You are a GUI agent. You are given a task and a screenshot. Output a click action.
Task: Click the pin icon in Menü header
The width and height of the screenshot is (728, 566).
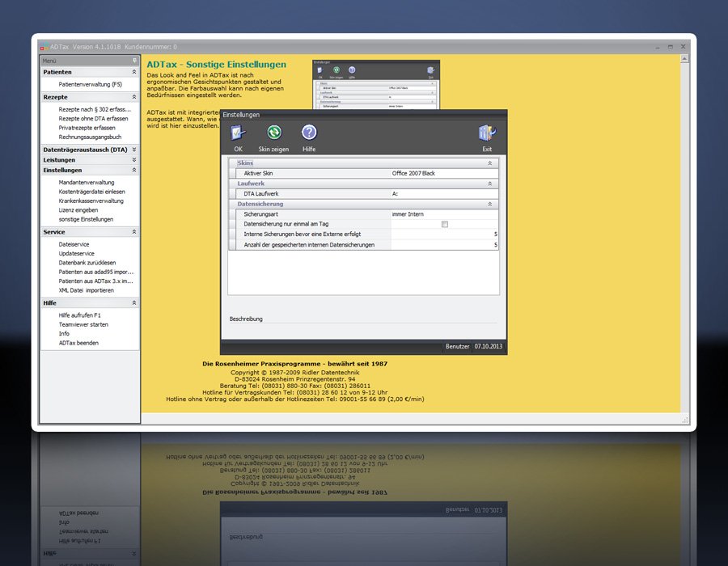tap(134, 61)
